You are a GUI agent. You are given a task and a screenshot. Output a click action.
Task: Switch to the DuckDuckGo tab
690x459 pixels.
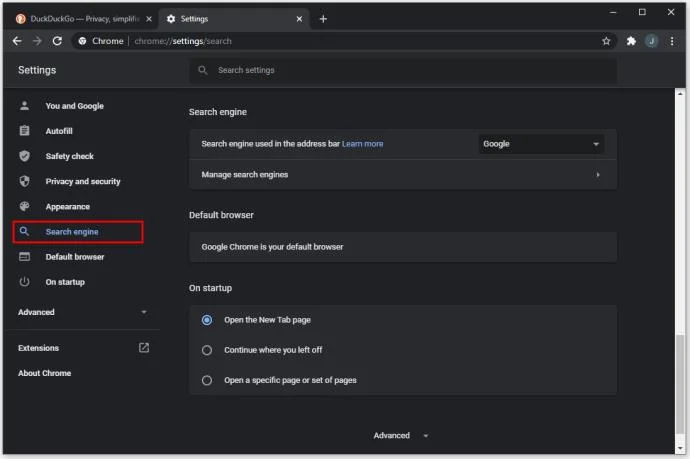84,19
